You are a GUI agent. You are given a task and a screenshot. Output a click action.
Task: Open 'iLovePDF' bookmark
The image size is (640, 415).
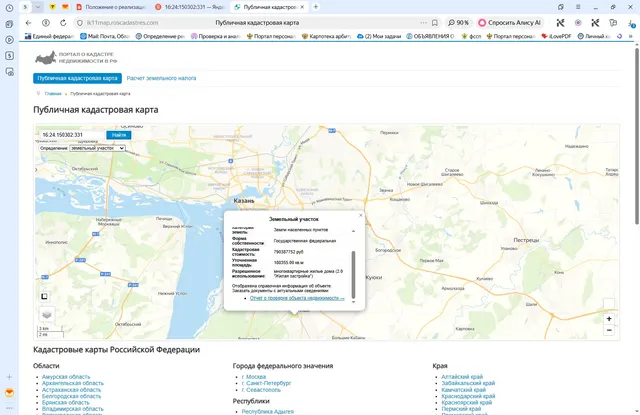[556, 36]
